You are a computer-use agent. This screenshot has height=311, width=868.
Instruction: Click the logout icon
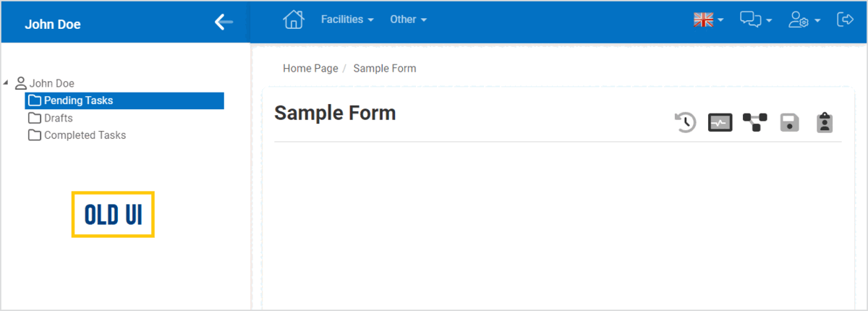(845, 20)
